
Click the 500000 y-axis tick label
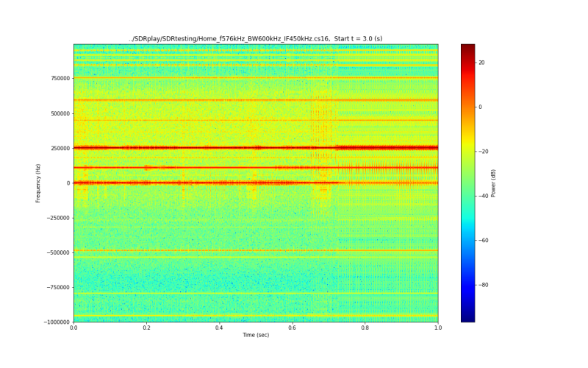pyautogui.click(x=60, y=113)
